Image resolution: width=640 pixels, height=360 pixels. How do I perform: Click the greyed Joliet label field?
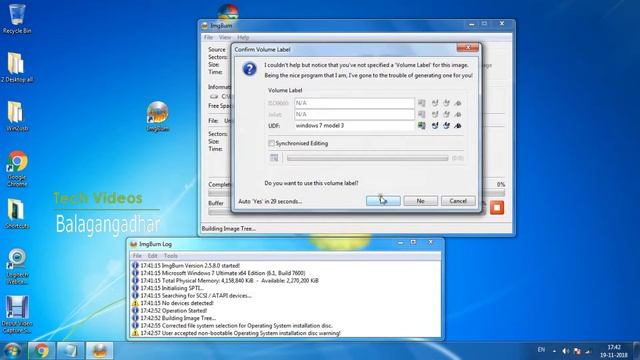[354, 114]
